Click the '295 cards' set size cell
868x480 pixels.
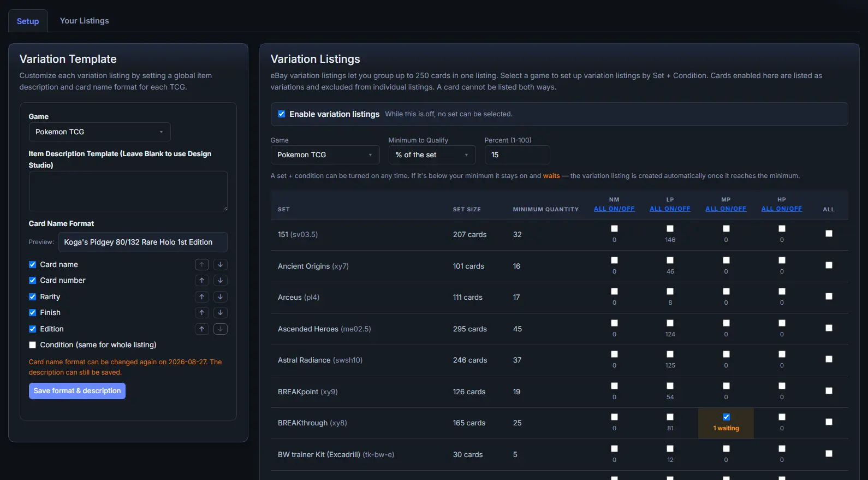[x=470, y=329]
